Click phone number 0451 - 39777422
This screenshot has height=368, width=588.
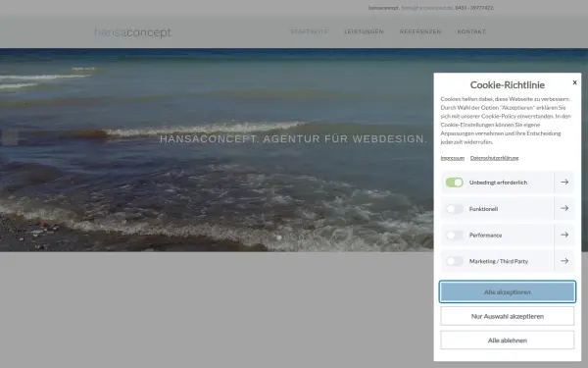474,8
